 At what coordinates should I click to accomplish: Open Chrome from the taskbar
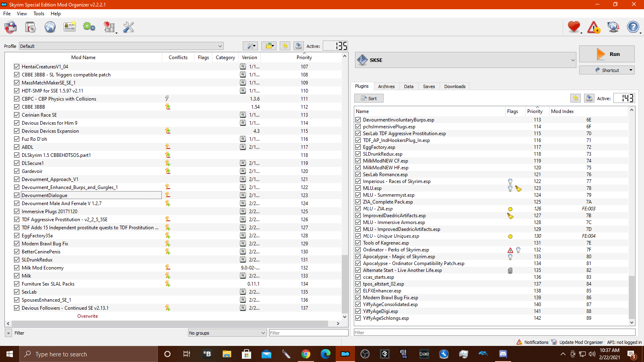(x=306, y=354)
